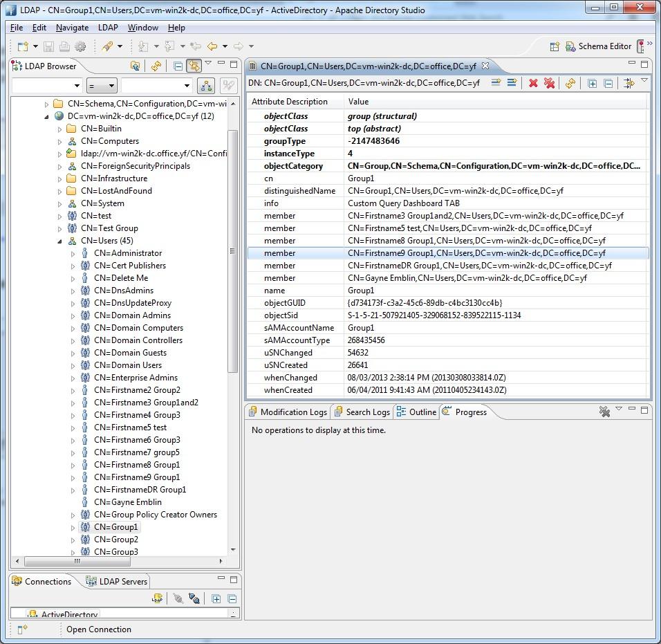Click Up/Go to parent icon in LDAP Browser
Screen dimensions: 661x644
tap(135, 66)
